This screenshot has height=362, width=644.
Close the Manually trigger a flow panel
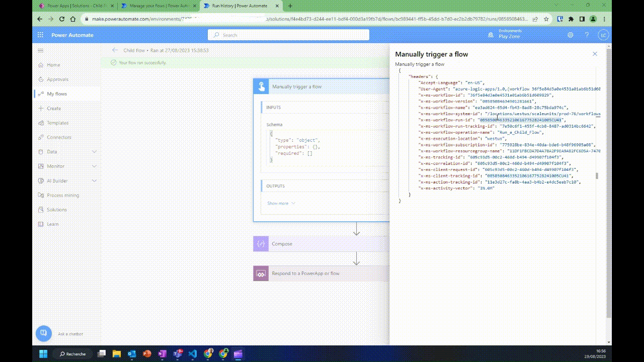pyautogui.click(x=595, y=54)
